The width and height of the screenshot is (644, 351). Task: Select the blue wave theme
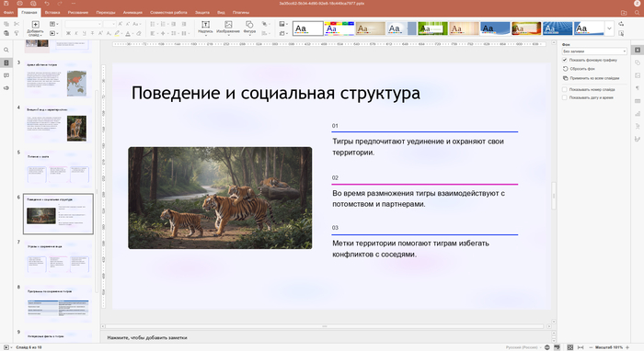(495, 28)
